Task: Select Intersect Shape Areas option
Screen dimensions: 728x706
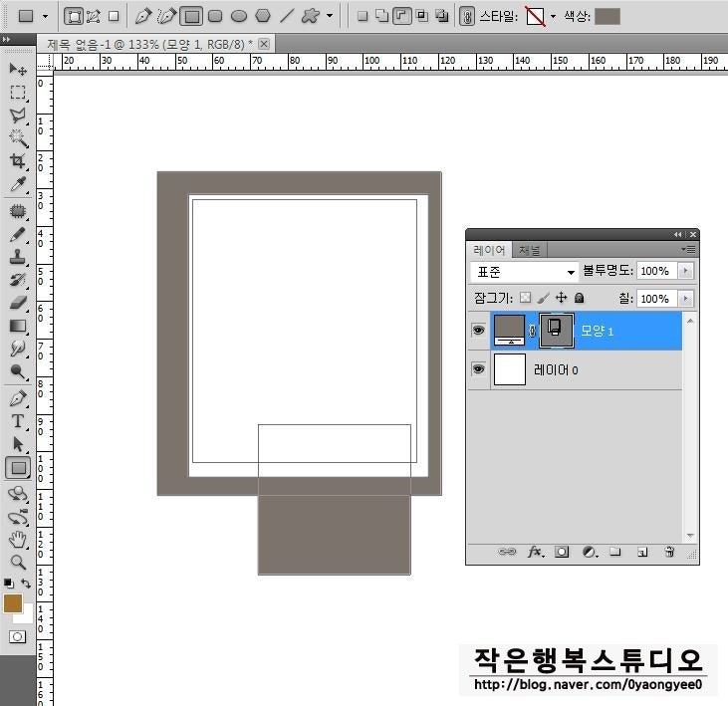Action: [422, 17]
